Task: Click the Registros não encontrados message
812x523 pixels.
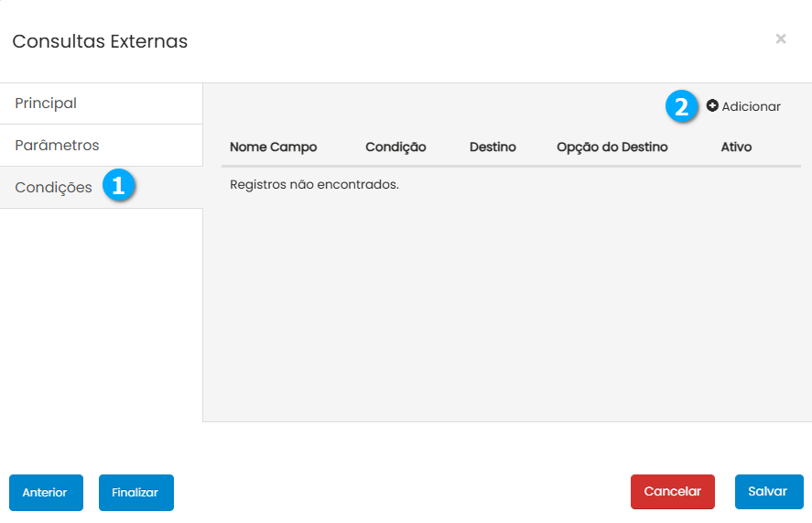Action: (x=314, y=185)
